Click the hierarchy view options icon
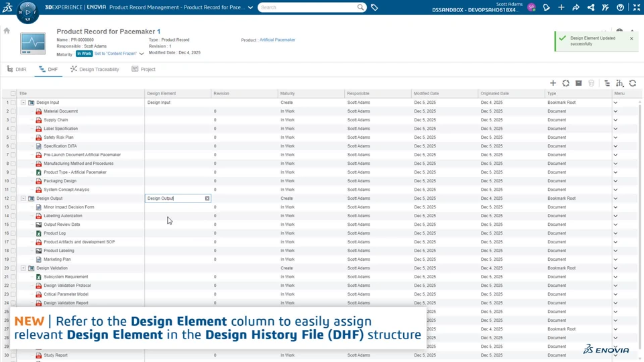Screen dimensions: 644x362 [620, 83]
